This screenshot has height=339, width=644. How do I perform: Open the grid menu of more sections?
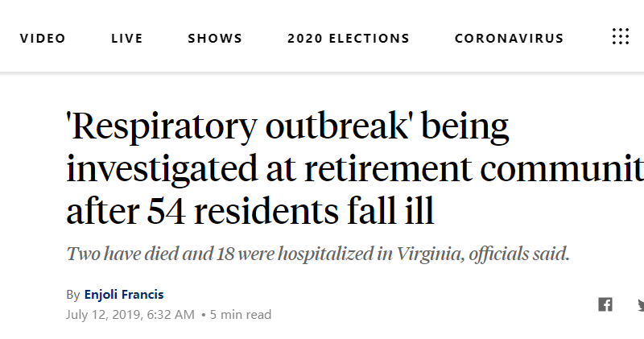pyautogui.click(x=620, y=37)
